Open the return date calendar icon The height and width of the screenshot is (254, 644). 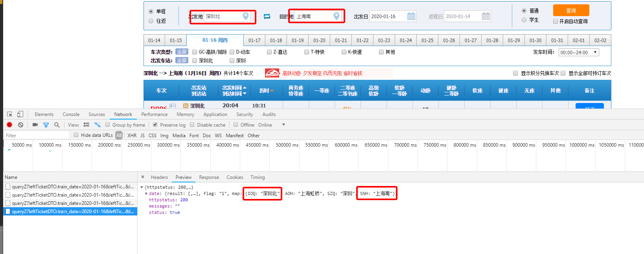click(x=486, y=16)
